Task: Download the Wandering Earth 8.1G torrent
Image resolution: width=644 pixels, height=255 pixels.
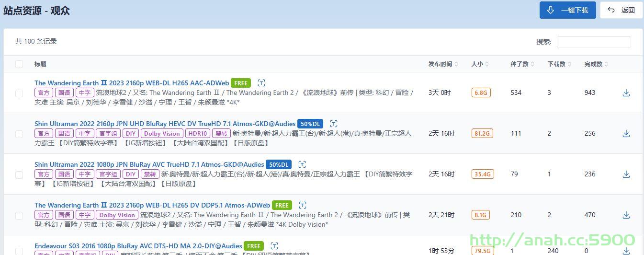Action: tap(626, 215)
